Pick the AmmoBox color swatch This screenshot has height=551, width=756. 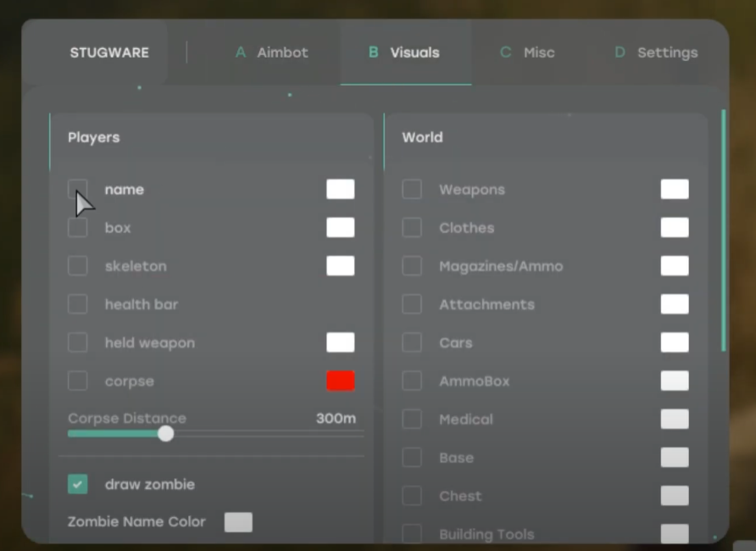point(675,381)
